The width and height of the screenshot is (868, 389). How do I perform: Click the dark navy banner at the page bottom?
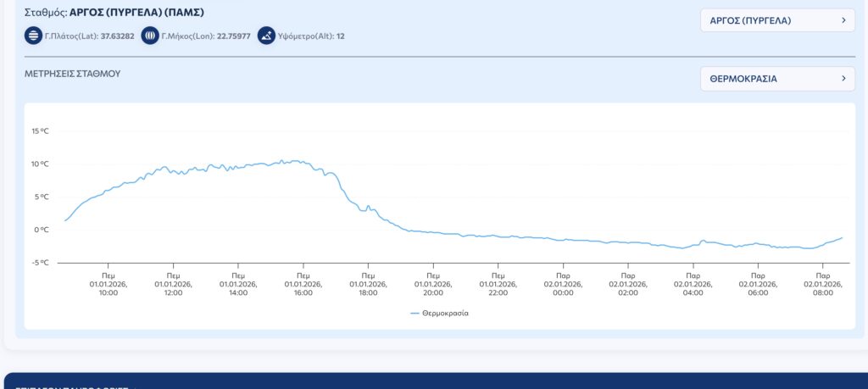point(434,381)
